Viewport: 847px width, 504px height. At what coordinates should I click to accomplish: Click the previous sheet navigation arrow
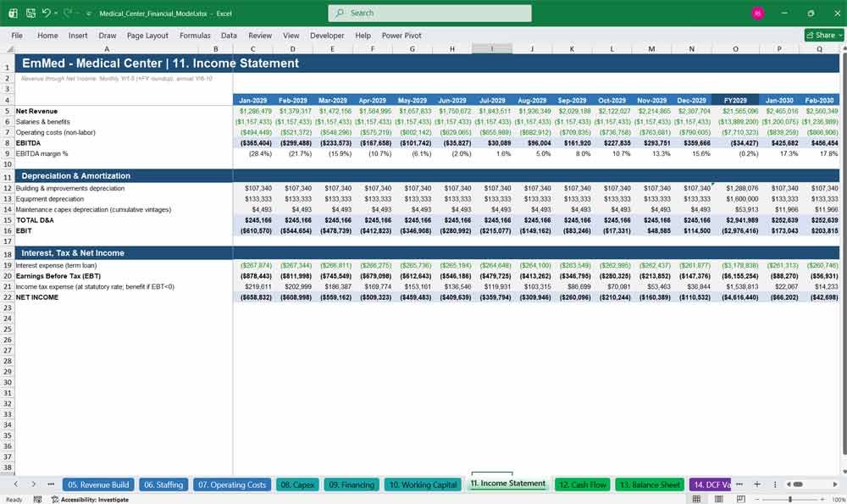[x=16, y=484]
